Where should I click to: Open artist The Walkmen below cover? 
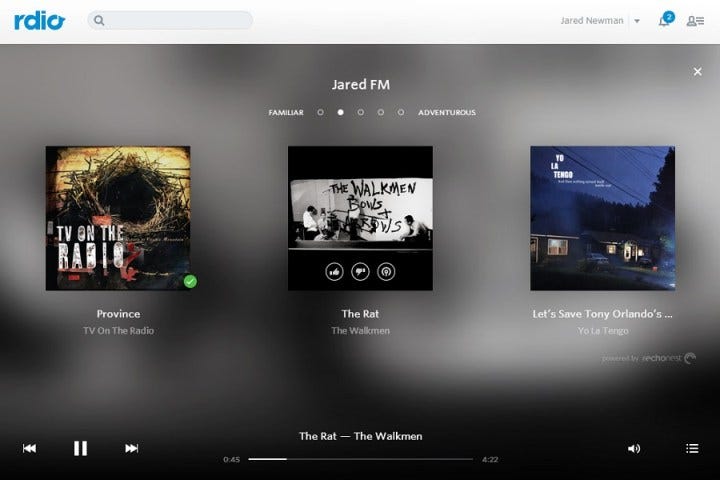[360, 331]
